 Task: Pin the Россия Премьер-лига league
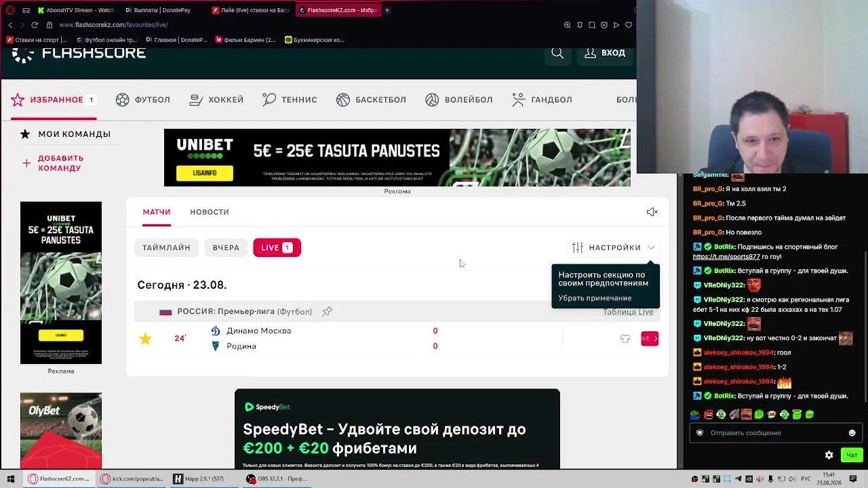click(327, 312)
